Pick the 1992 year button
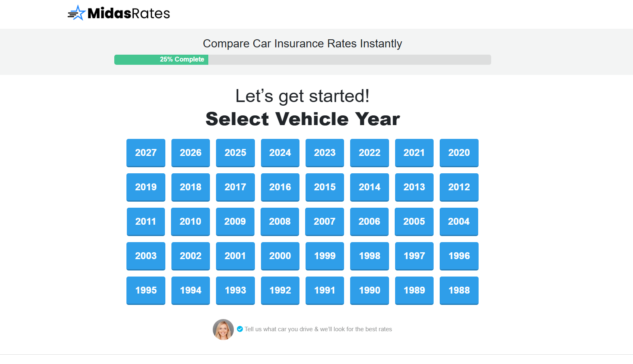Image resolution: width=633 pixels, height=364 pixels. click(x=280, y=290)
